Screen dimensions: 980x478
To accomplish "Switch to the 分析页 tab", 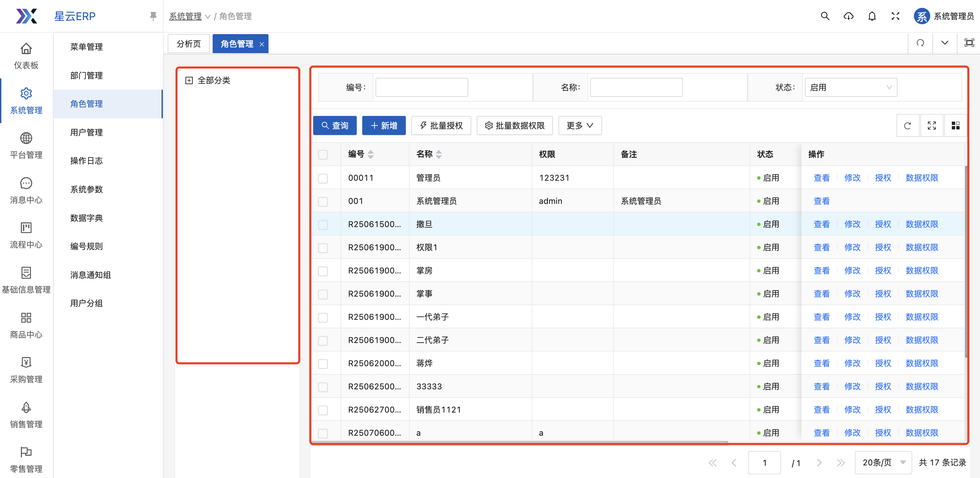I will click(189, 44).
